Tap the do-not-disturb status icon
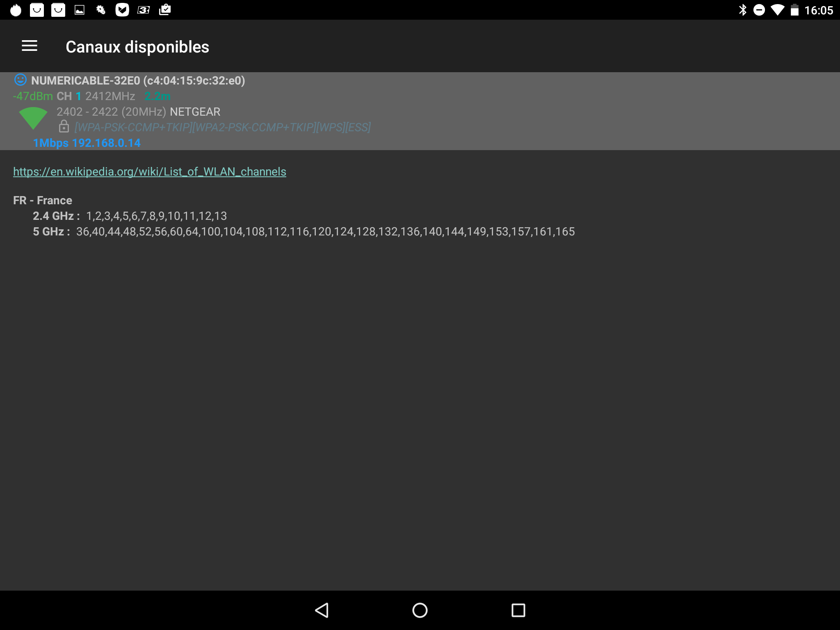Viewport: 840px width, 630px height. coord(759,10)
